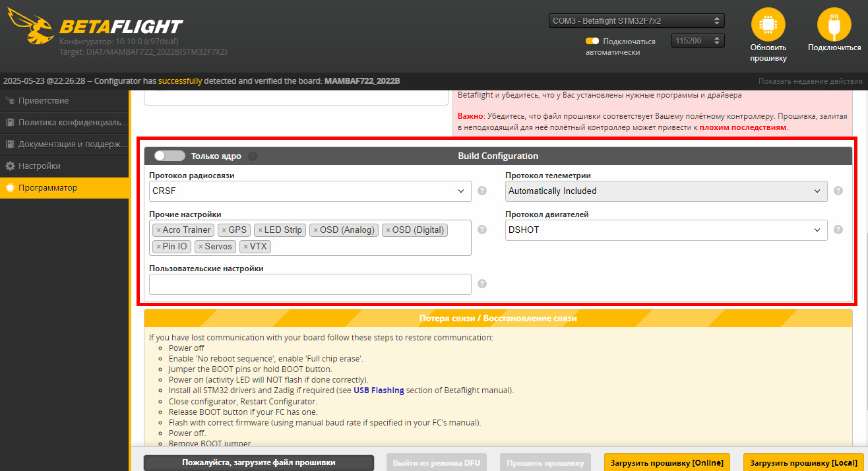Click Показать недавние действия link
868x471 pixels.
pos(811,81)
